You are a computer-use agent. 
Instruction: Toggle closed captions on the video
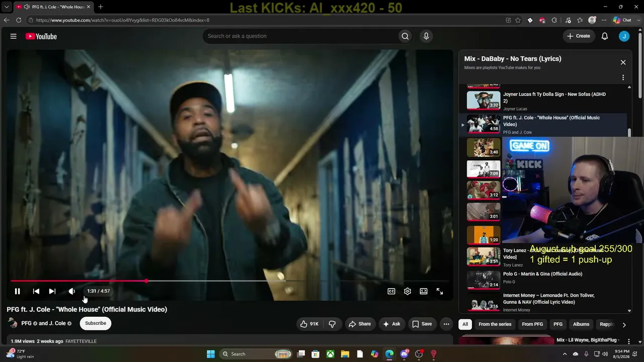[391, 291]
